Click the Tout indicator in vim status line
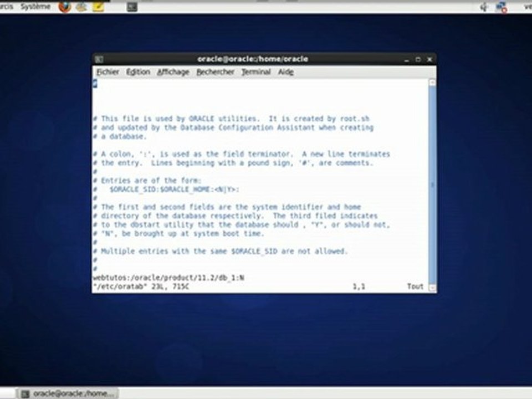Screen dimensions: 532x399 (x=415, y=287)
